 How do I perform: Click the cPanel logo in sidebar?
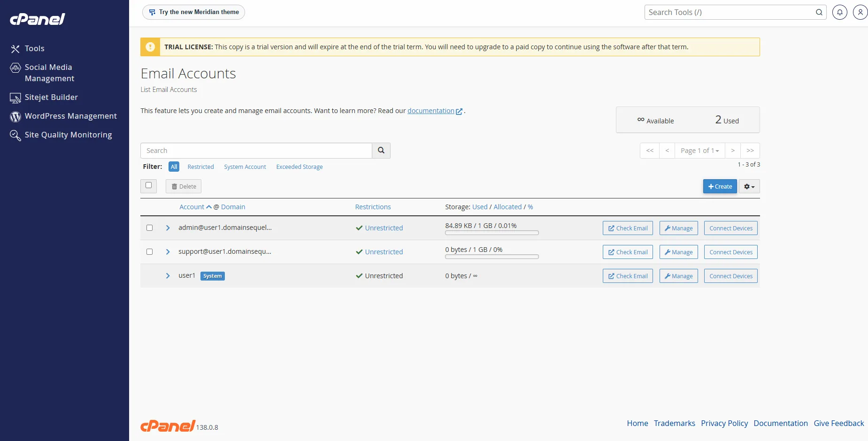(38, 19)
